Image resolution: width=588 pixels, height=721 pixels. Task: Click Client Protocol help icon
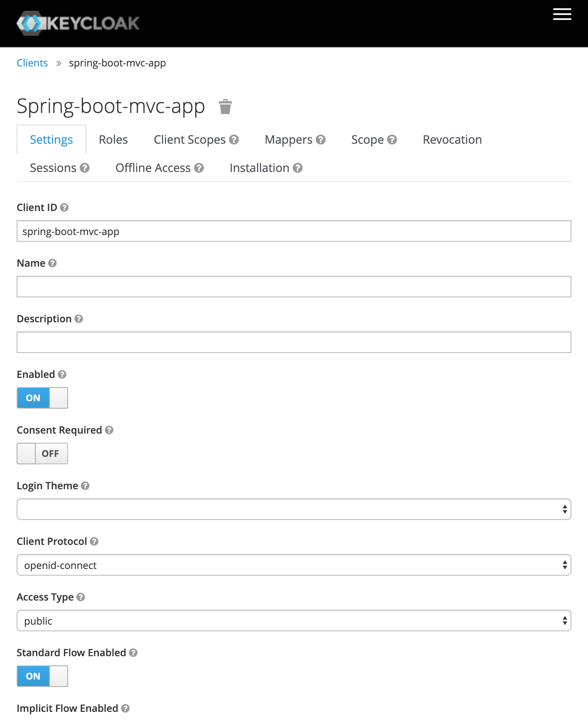(x=94, y=541)
